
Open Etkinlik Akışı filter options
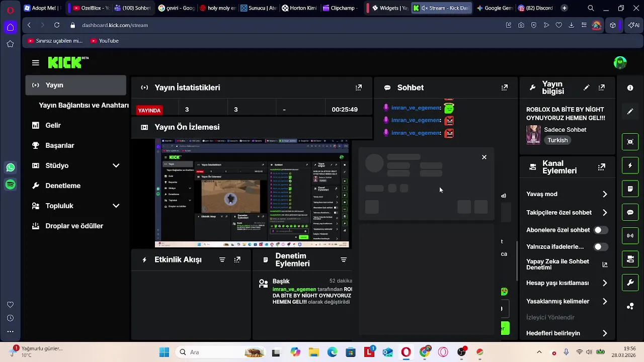[222, 260]
